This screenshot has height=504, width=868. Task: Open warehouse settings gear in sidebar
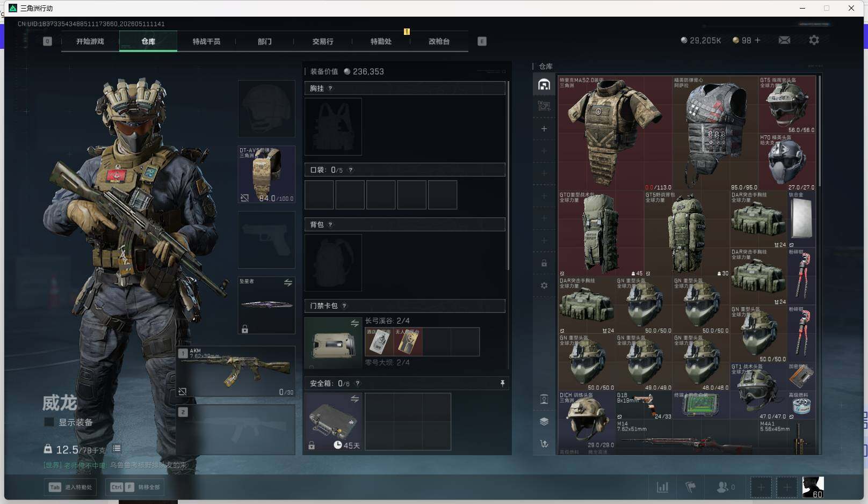point(544,286)
